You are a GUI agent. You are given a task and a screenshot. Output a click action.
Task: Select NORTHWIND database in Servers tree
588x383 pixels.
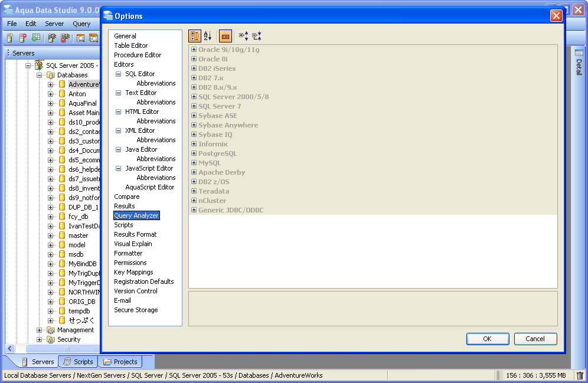[x=84, y=292]
